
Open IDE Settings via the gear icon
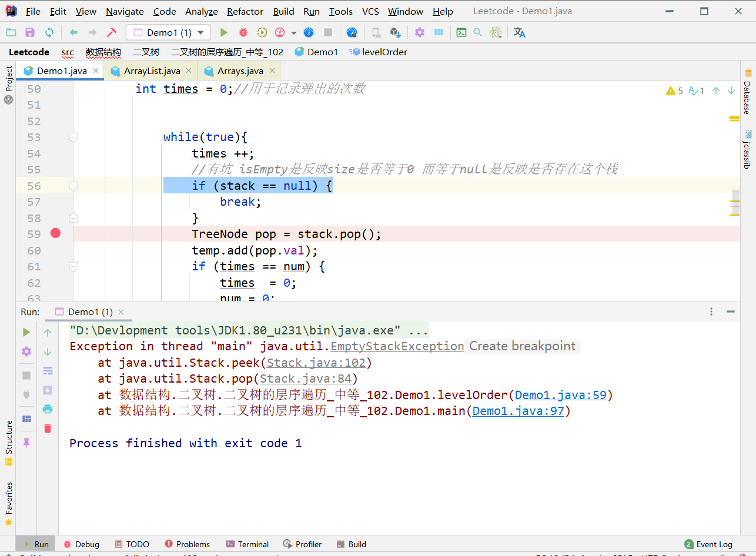click(419, 32)
